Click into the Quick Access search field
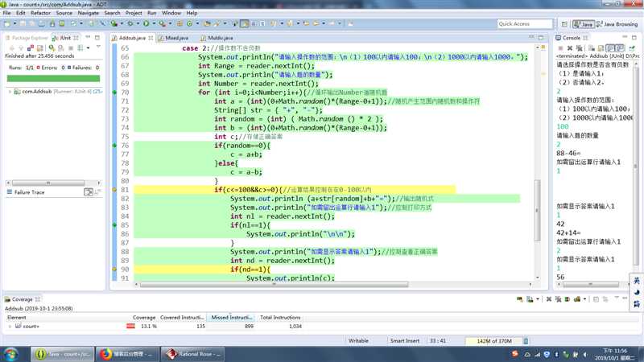The image size is (644, 362). [525, 24]
